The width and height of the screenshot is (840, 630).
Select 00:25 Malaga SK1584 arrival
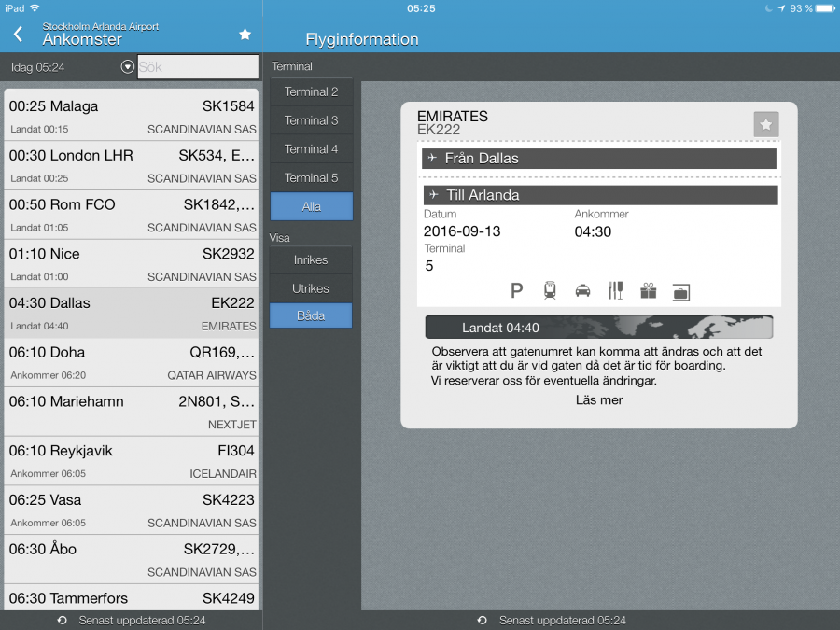(x=132, y=116)
